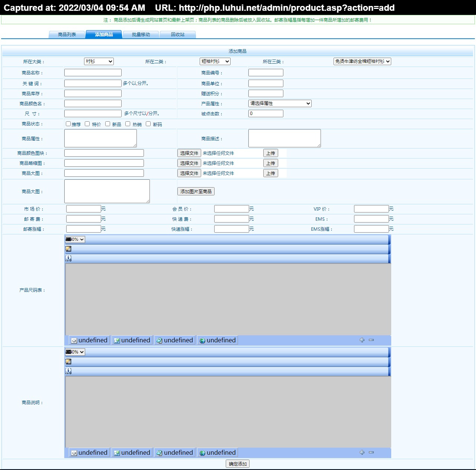
Task: Click plus icon to enlarge 商品说明 editor
Action: 362,453
